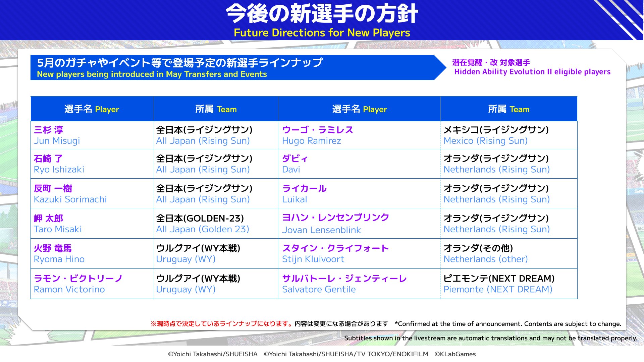Select the Davi player cell

[x=359, y=164]
